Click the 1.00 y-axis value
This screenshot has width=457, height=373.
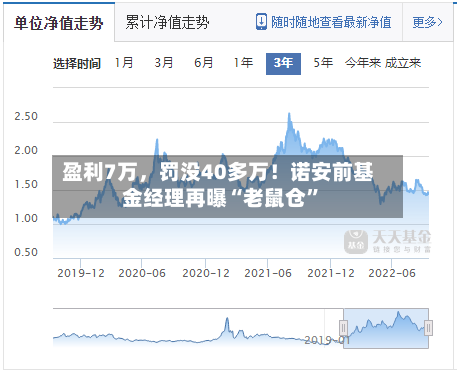pyautogui.click(x=26, y=219)
